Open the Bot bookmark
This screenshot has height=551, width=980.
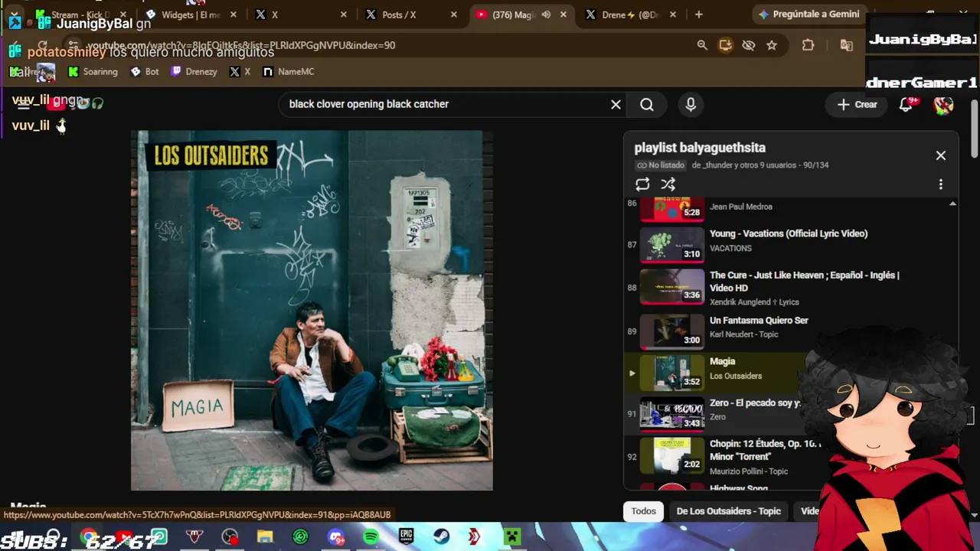[x=145, y=72]
